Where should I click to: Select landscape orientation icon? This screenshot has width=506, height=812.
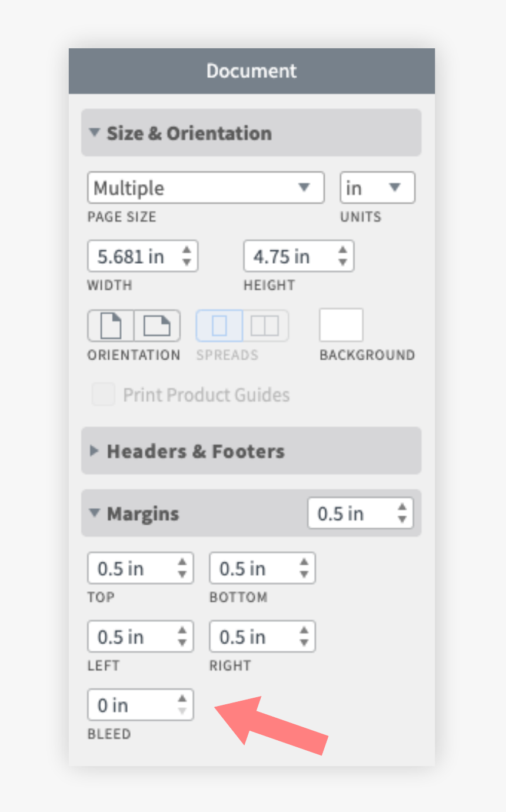(x=157, y=325)
